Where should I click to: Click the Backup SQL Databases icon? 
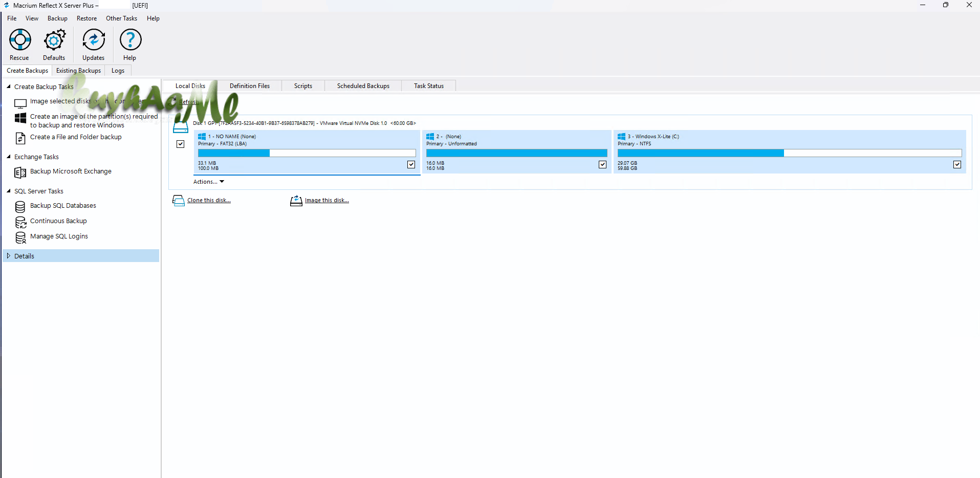tap(20, 207)
